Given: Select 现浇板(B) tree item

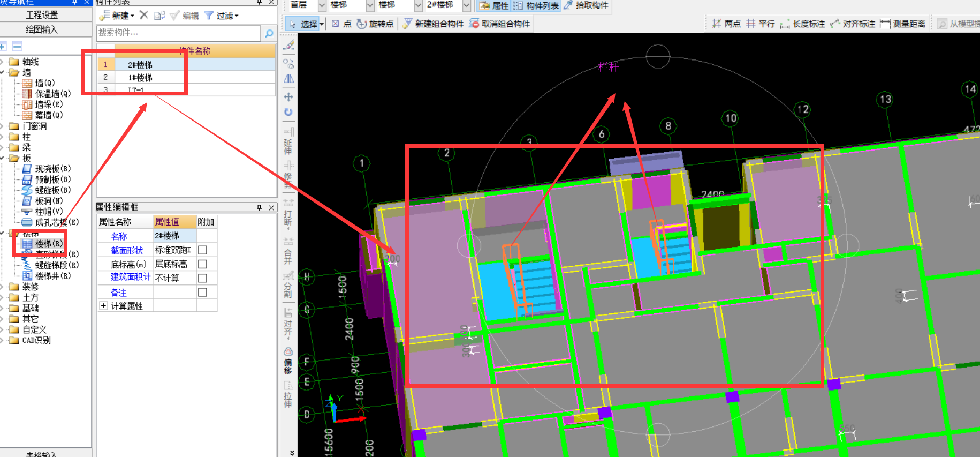Looking at the screenshot, I should click(47, 169).
